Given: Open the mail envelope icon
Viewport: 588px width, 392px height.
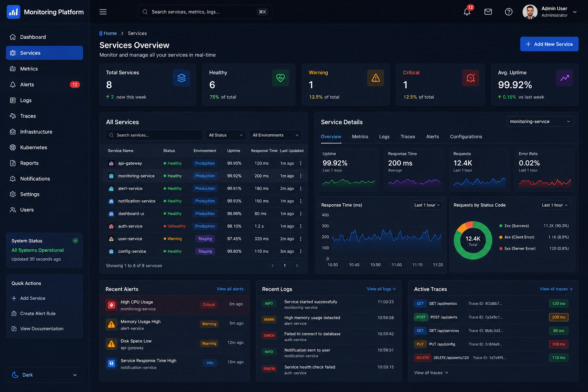Looking at the screenshot, I should (488, 12).
